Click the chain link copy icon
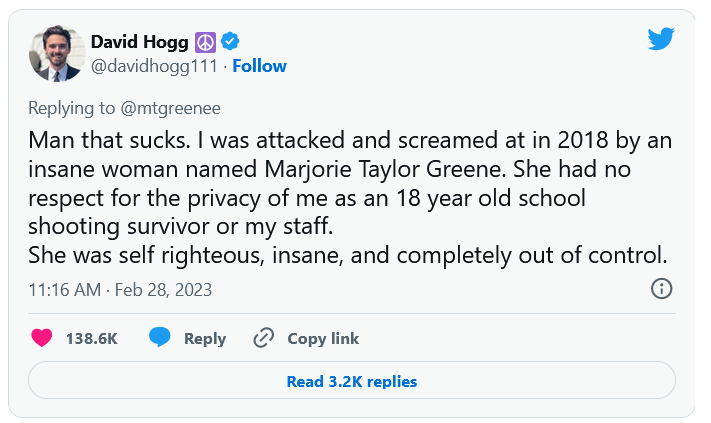Screen dimensions: 711x423 point(264,338)
